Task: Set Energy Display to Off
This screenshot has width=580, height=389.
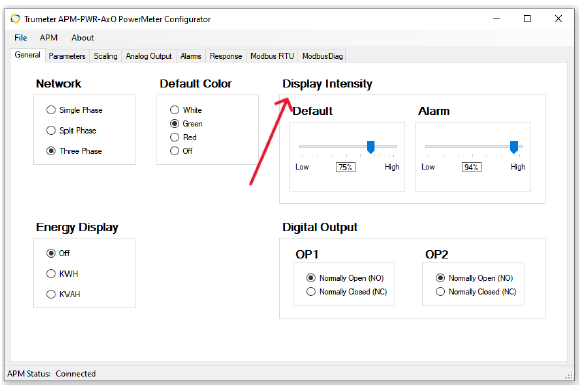Action: [x=58, y=253]
